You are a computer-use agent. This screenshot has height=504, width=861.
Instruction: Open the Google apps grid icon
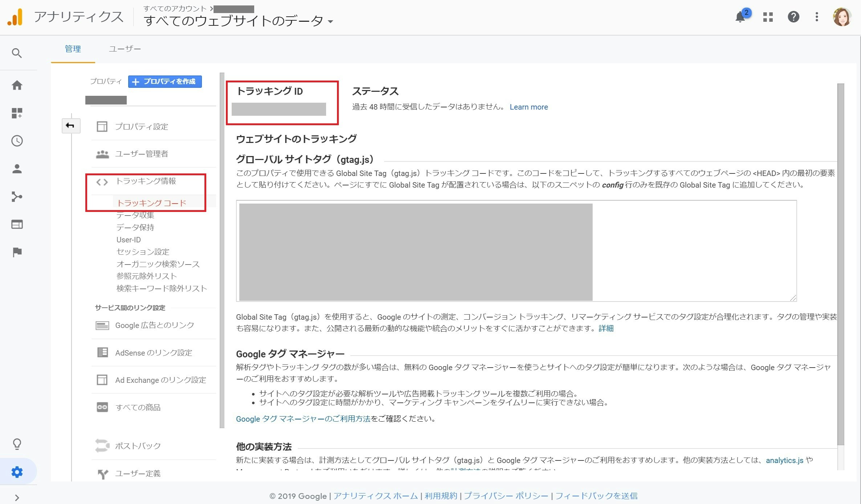768,17
